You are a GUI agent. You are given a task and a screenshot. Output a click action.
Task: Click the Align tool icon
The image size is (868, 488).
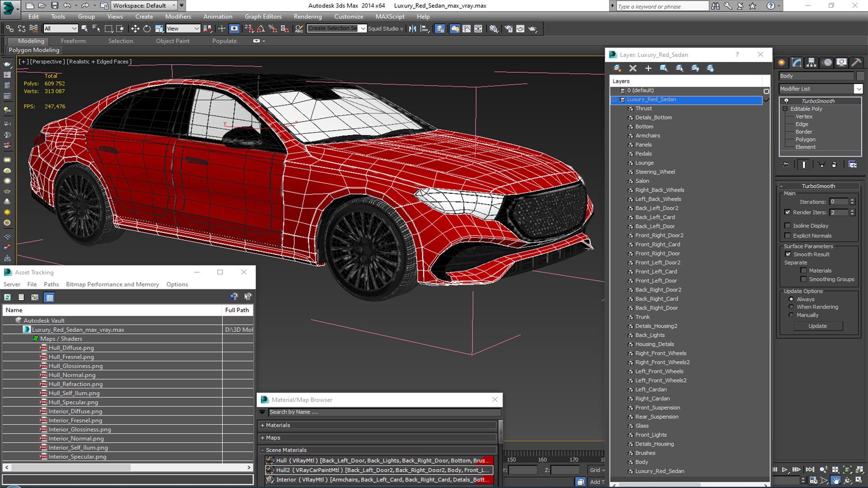click(x=425, y=28)
